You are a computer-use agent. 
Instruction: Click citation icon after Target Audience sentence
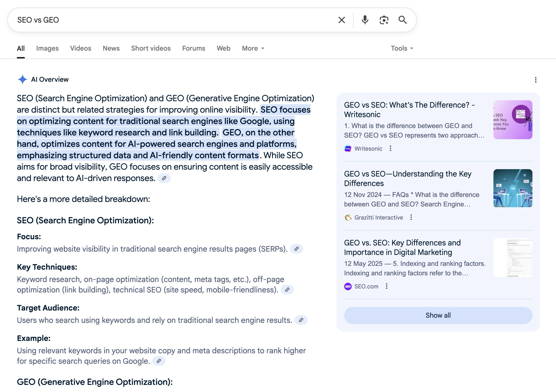pos(301,320)
